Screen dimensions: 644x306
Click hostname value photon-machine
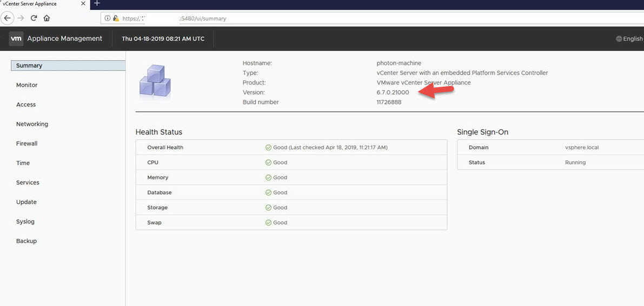[399, 63]
